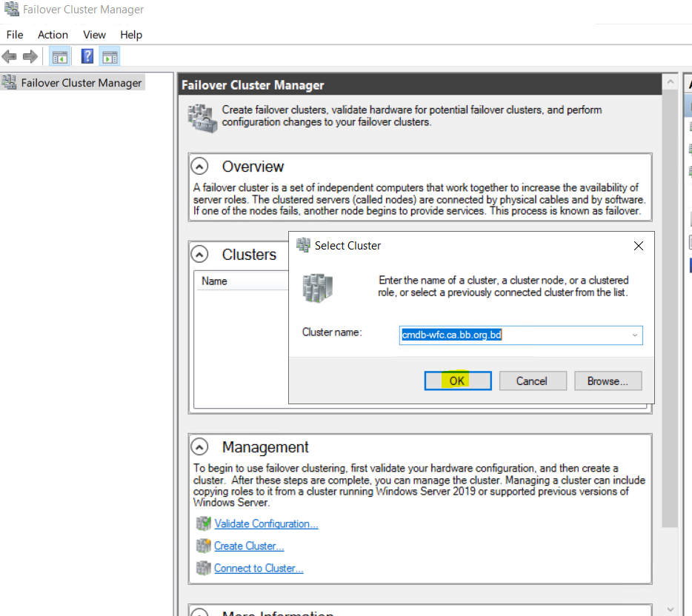Open the Action menu

pyautogui.click(x=53, y=34)
